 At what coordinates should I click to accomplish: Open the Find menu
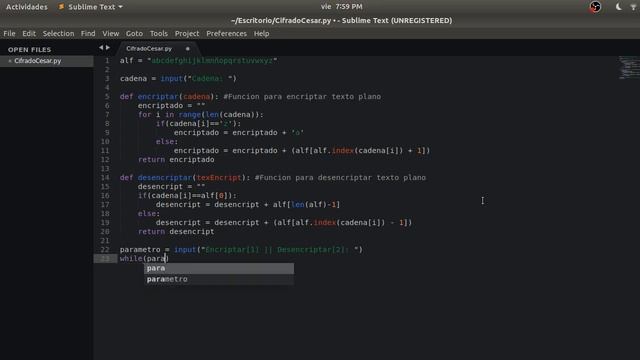point(88,33)
